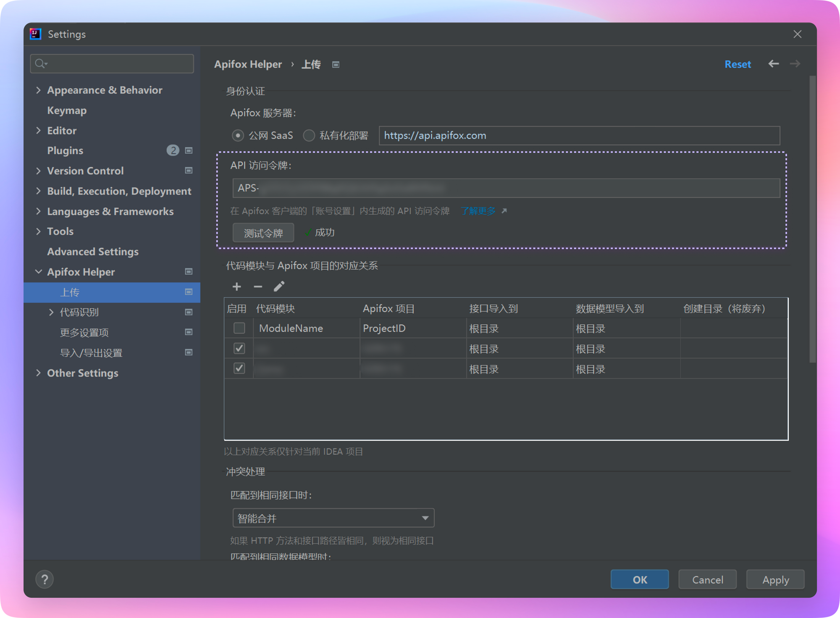Click the IntelliJ logo in title bar
The width and height of the screenshot is (840, 618).
(36, 34)
